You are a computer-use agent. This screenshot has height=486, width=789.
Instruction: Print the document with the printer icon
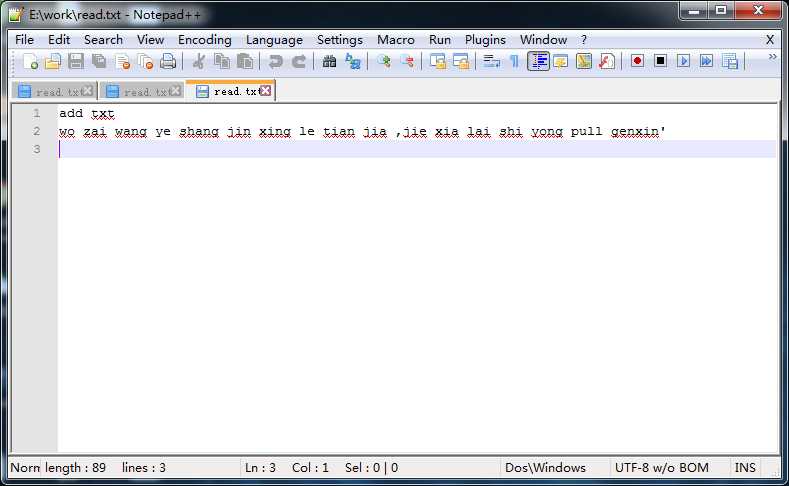pos(168,61)
